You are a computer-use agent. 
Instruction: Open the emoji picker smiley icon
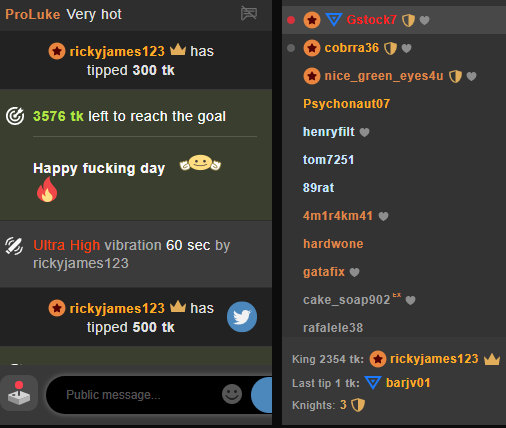tap(232, 394)
